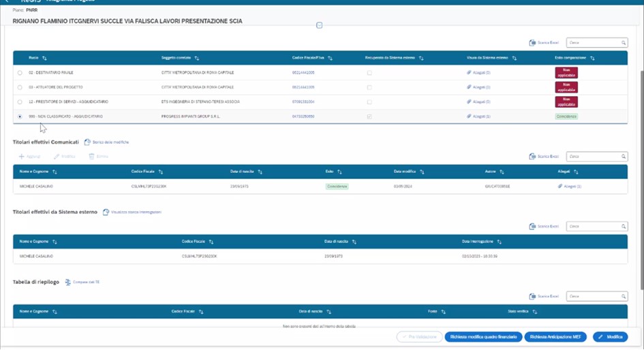The height and width of the screenshot is (350, 644).
Task: Open the Allegati paperclip for Michele Casalino
Action: coord(560,186)
